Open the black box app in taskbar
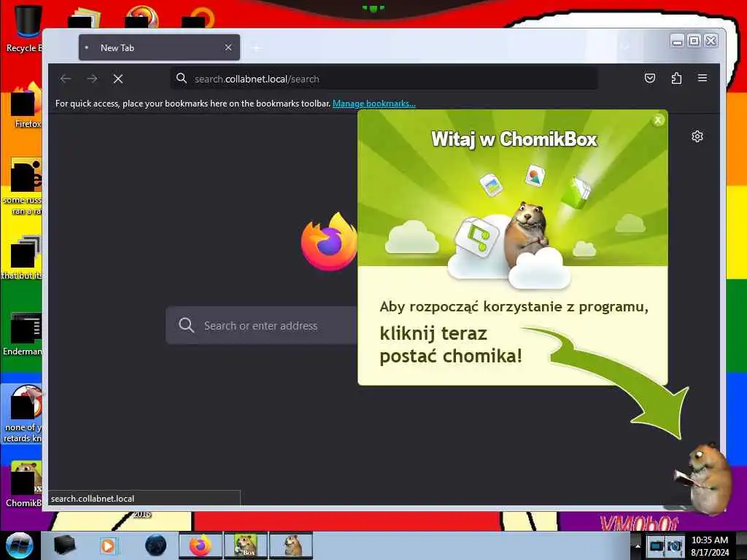 click(64, 545)
